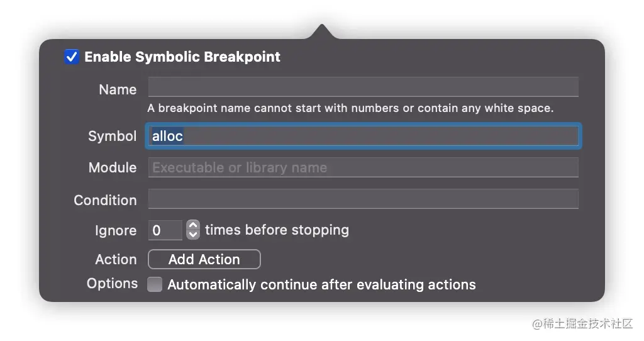Click the Automatically continue after evaluating actions label
This screenshot has height=341, width=644.
321,284
